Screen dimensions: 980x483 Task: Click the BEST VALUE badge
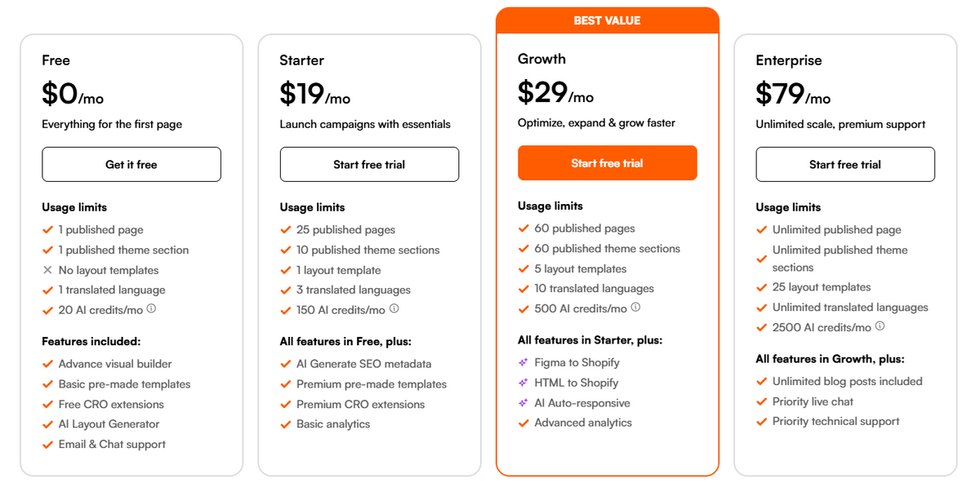[x=607, y=20]
